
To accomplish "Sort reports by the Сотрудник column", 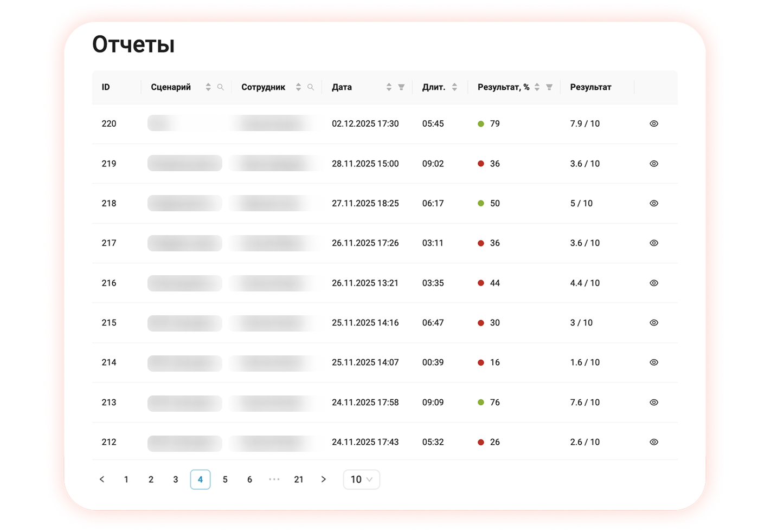I will click(x=298, y=87).
